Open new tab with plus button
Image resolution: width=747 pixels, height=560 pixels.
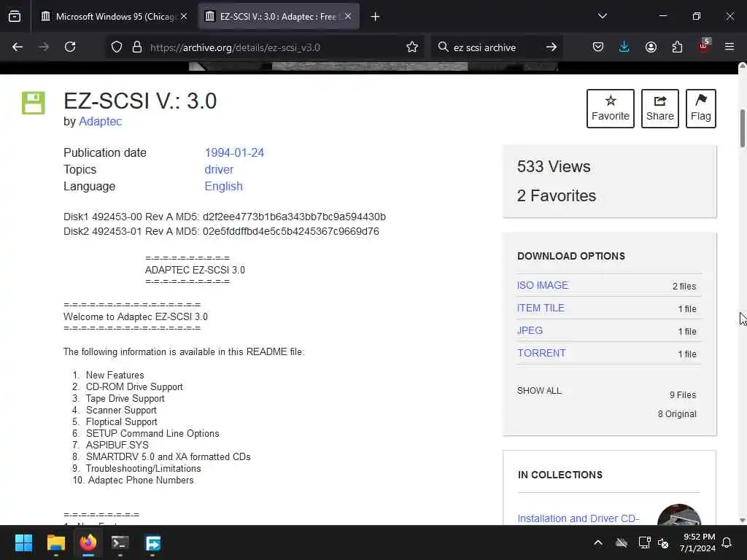[x=375, y=17]
